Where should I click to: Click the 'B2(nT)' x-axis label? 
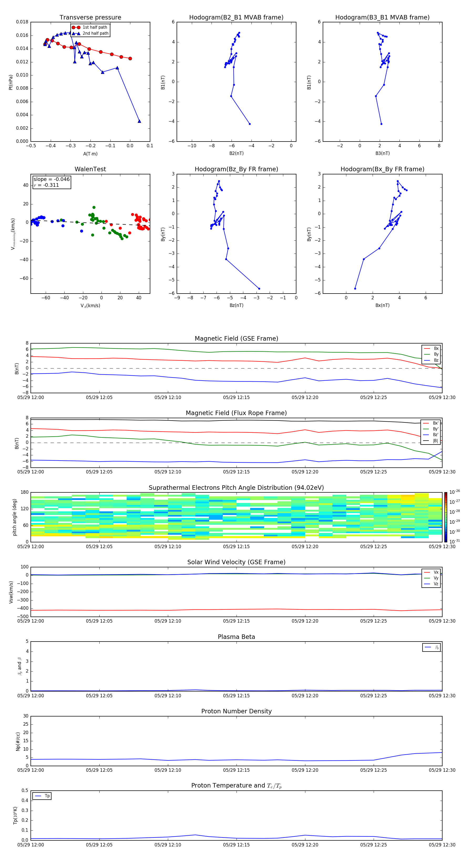pos(236,153)
